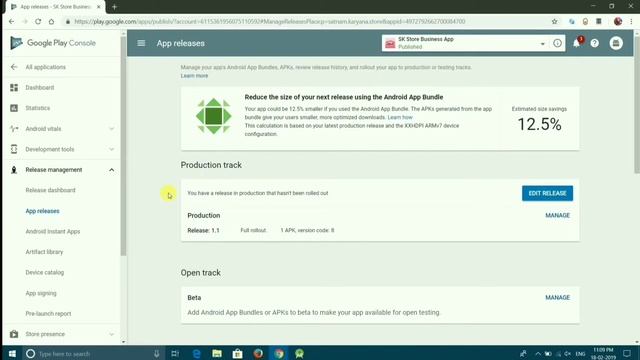Viewport: 640px width, 360px height.
Task: Open Android Instant Apps page
Action: coord(53,231)
